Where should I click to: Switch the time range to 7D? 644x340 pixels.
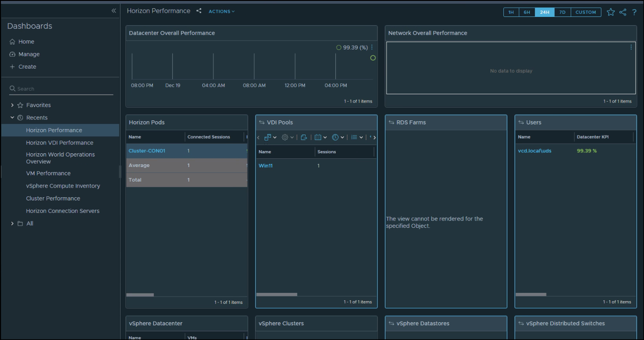562,12
